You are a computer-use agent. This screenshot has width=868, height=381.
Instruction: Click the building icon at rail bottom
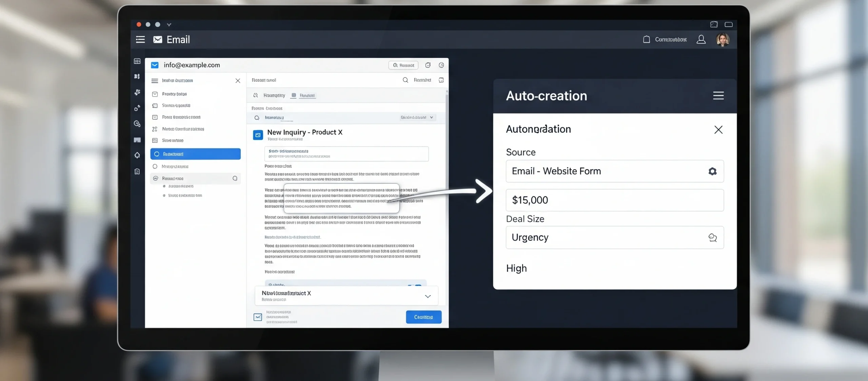point(137,172)
